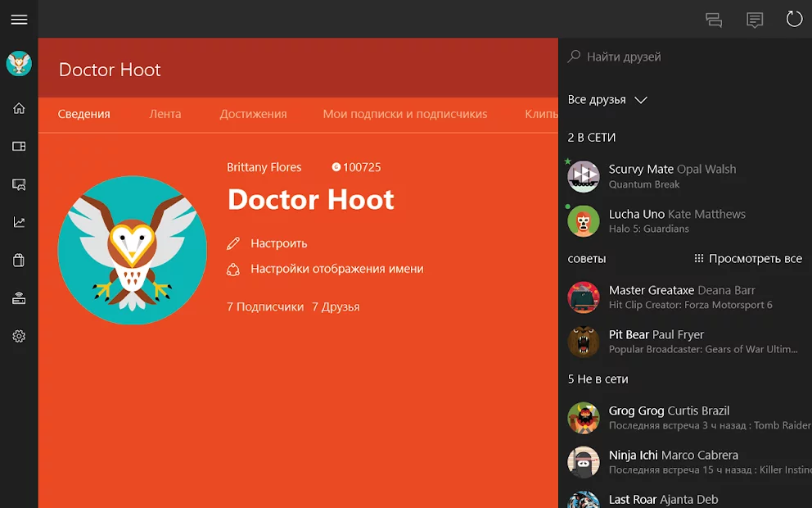Open the hamburger navigation menu
Viewport: 812px width, 508px height.
click(19, 20)
